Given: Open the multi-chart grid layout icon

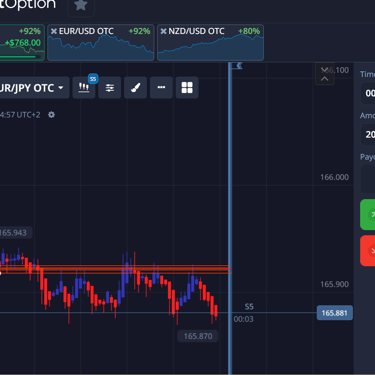Looking at the screenshot, I should pyautogui.click(x=187, y=88).
